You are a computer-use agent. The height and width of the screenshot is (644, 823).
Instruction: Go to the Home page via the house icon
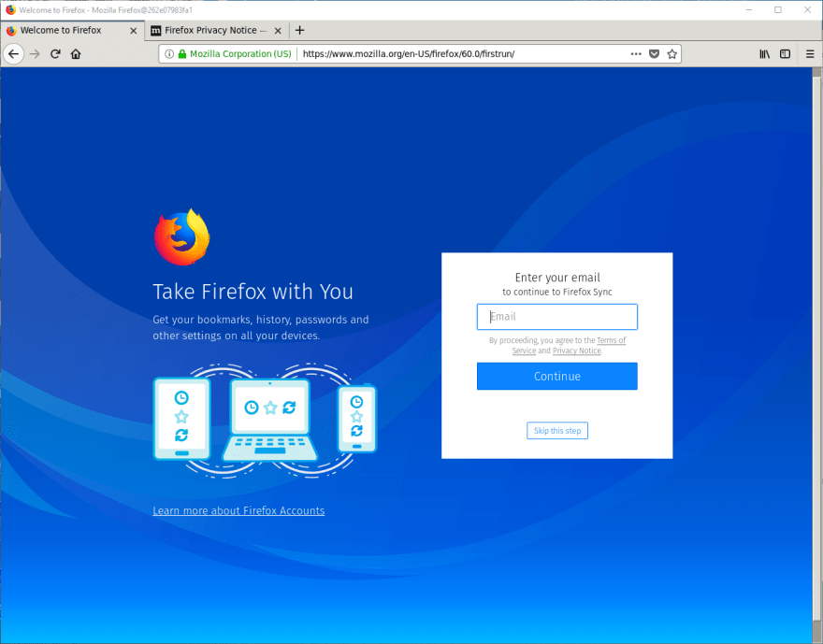click(76, 53)
